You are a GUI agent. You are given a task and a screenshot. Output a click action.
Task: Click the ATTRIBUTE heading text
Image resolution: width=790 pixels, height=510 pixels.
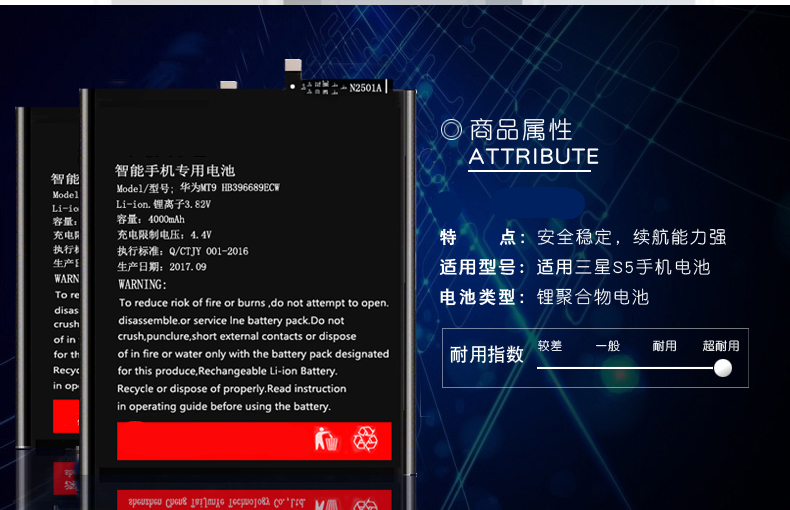coord(534,157)
